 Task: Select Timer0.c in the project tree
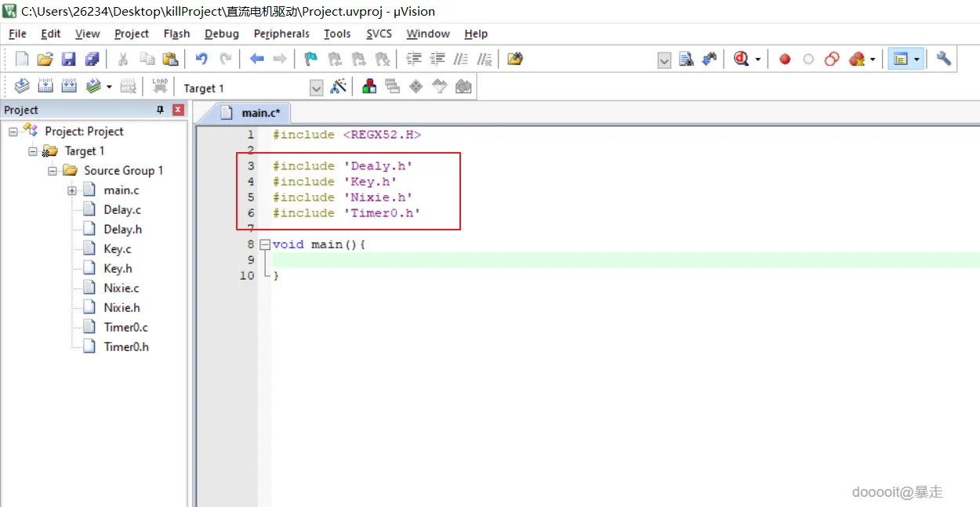pos(125,328)
